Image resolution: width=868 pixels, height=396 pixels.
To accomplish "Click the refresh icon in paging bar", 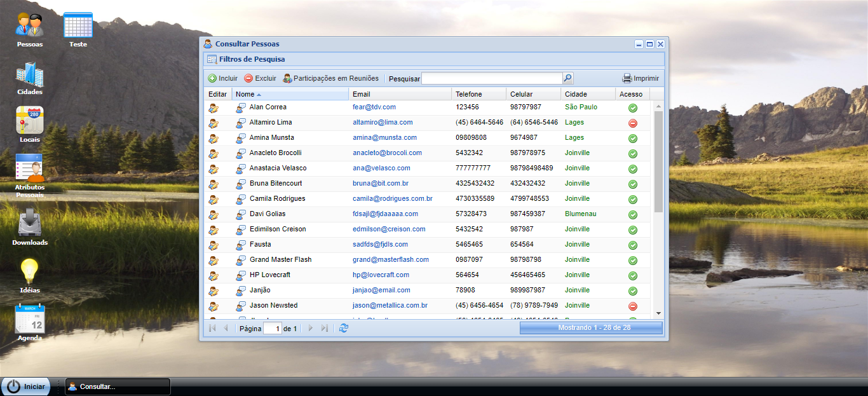I will (344, 328).
